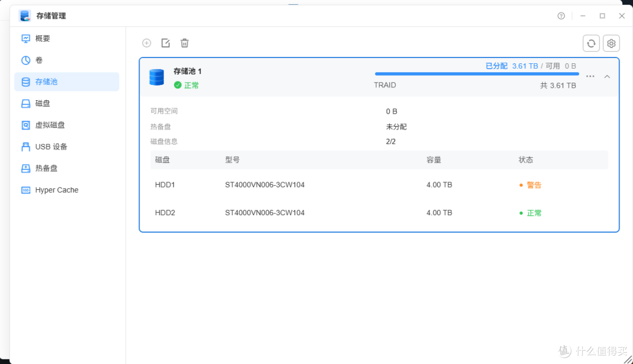
Task: Click the 2/2 disk info value
Action: 391,142
